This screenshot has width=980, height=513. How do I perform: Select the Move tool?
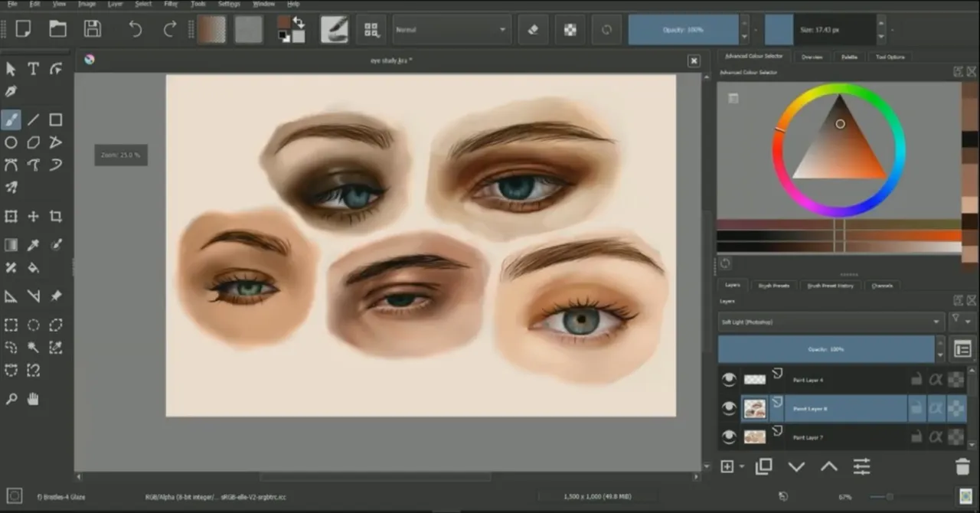34,217
